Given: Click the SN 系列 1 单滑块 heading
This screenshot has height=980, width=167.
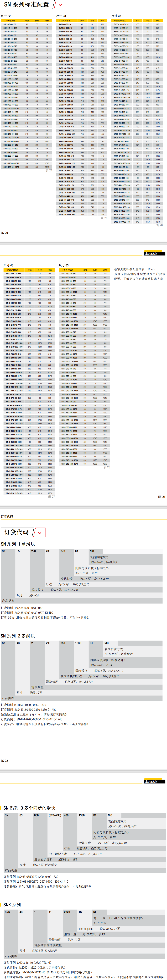Looking at the screenshot, I should (x=18, y=544).
